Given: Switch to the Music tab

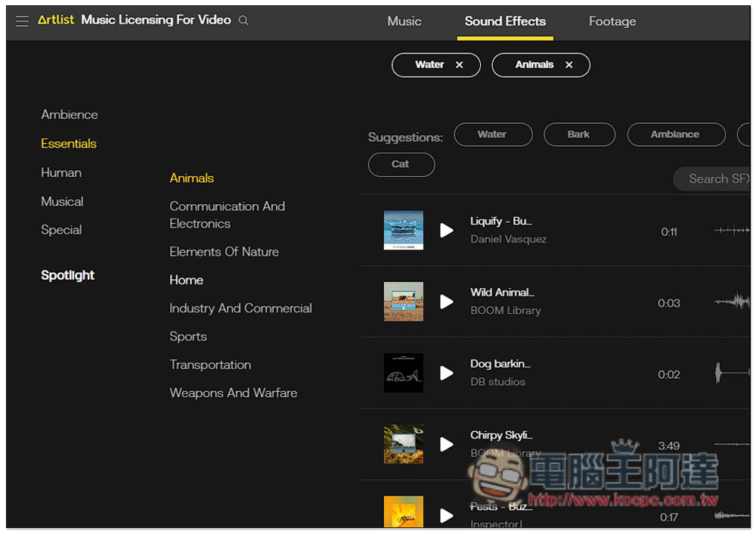Looking at the screenshot, I should [x=404, y=21].
